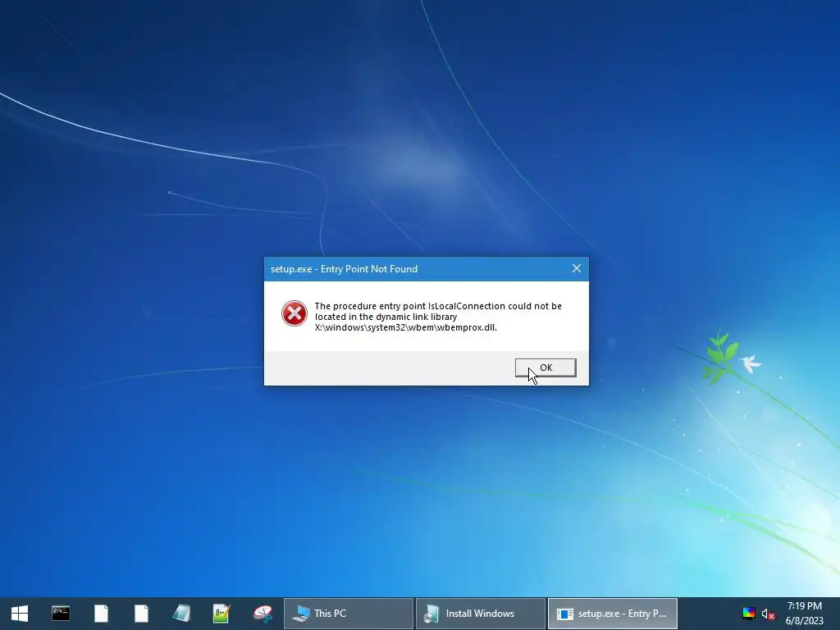This screenshot has height=630, width=840.
Task: Click the dialog title 'setup.exe - Entry Point Not Found'
Action: pos(344,269)
